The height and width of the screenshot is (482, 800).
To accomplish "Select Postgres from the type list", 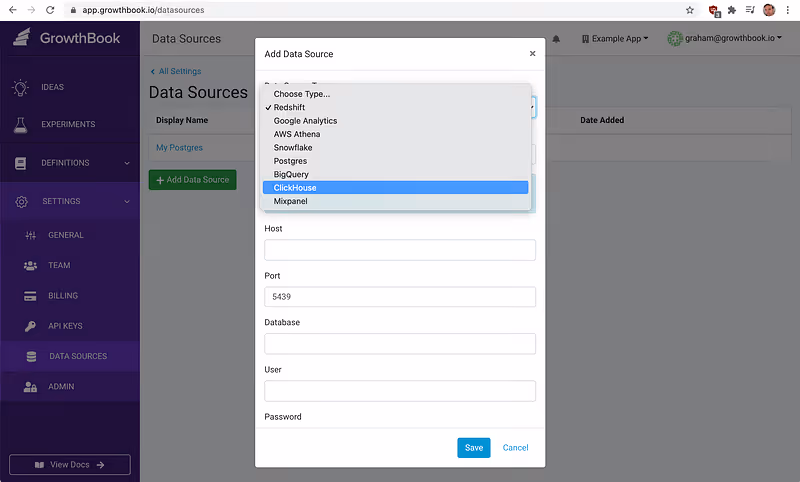I will [x=395, y=161].
